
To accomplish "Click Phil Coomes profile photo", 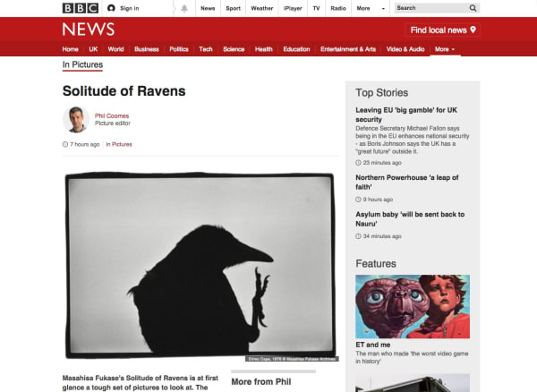I will coord(76,120).
